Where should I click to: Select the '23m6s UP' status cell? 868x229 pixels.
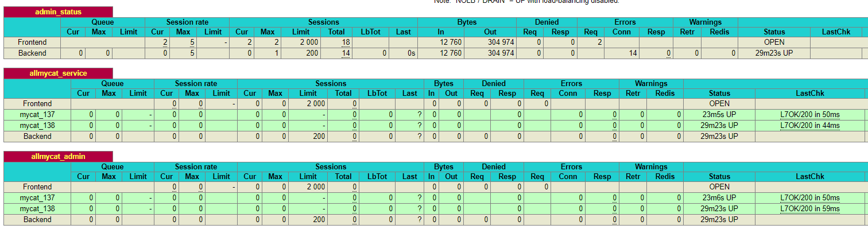[x=719, y=198]
